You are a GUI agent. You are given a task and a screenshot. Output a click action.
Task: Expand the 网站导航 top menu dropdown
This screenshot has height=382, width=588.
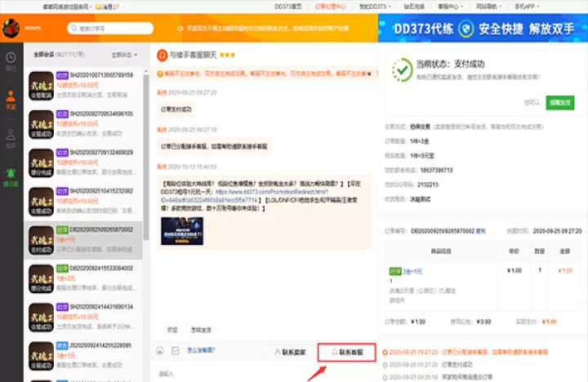point(488,7)
